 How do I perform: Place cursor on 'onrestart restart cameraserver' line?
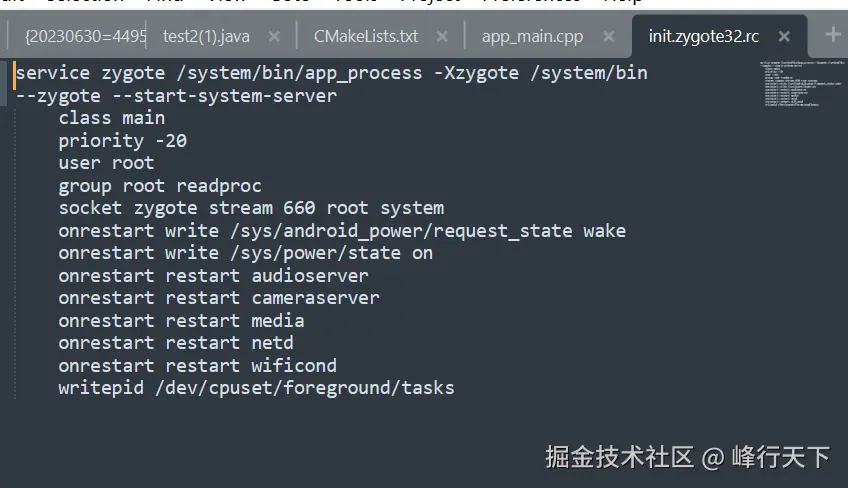[218, 298]
